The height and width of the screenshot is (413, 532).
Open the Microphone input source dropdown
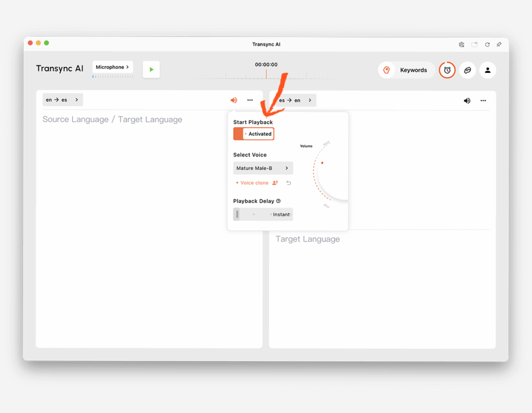(112, 67)
